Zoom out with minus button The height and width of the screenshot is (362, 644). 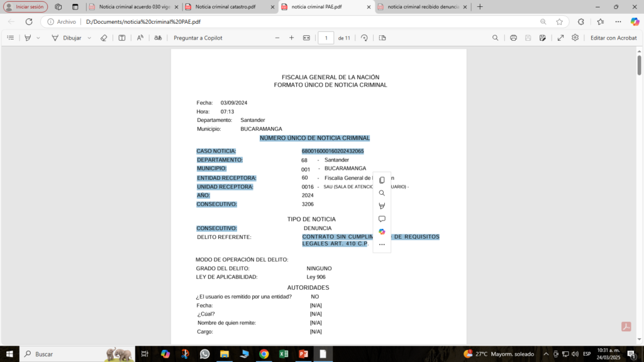[x=277, y=38]
